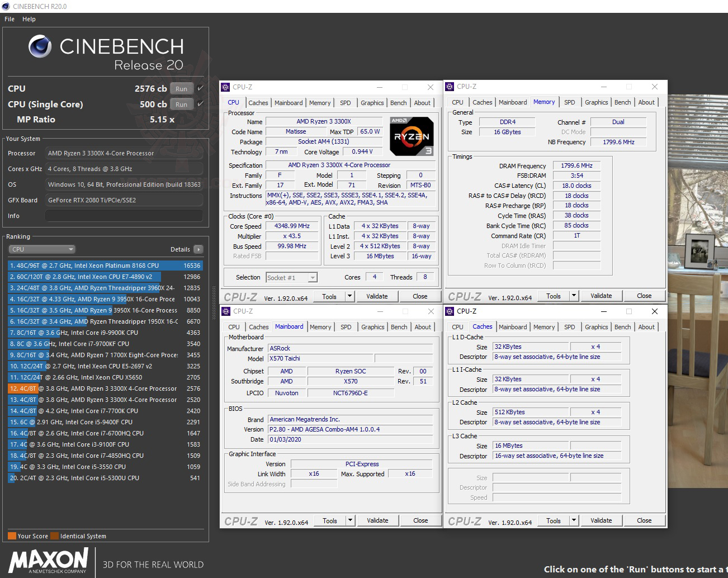
Task: Click the Ryzen 3 logo in CPU-Z
Action: pos(412,136)
